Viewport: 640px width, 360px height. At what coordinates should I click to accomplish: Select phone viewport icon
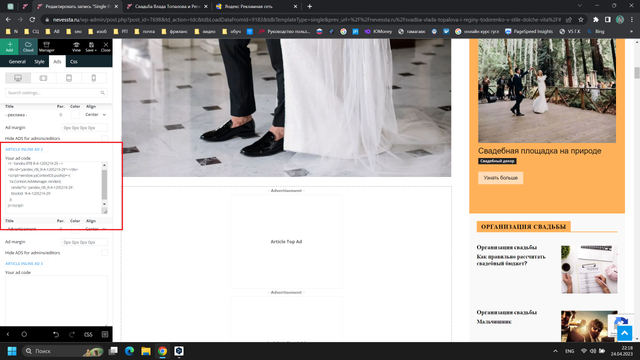(x=94, y=78)
